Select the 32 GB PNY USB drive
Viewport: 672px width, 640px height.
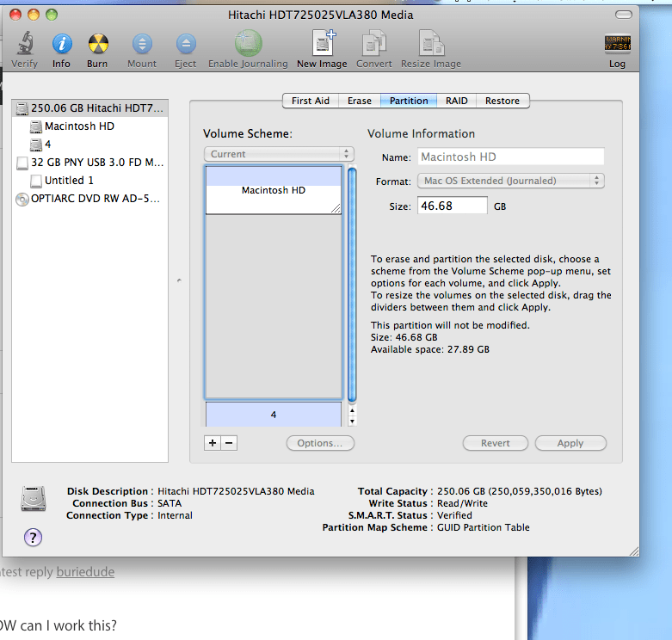click(x=90, y=163)
